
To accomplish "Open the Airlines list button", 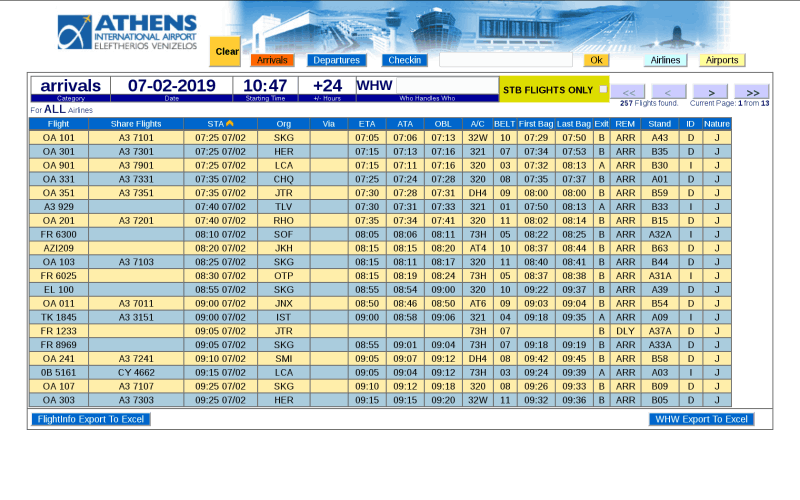I will coord(666,60).
